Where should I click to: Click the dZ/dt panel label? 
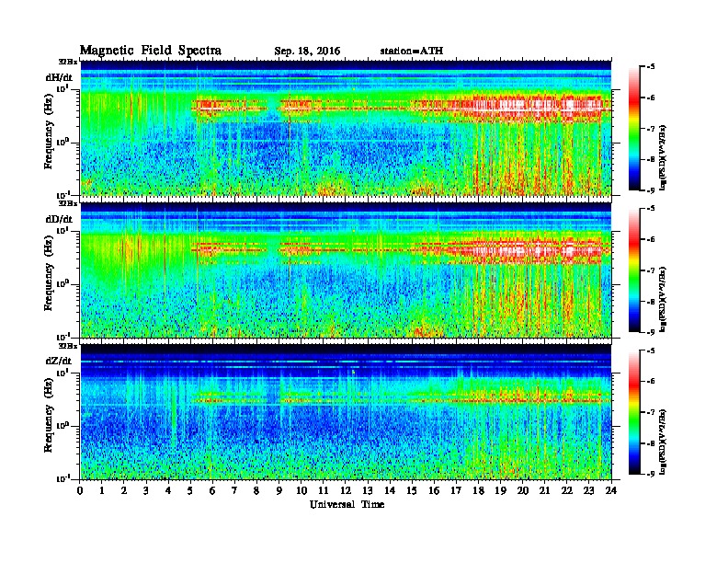tap(59, 361)
